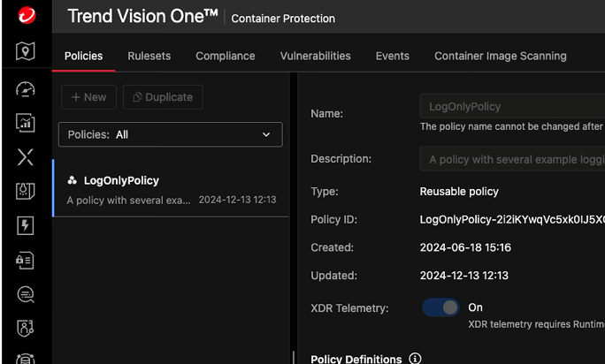Expand the Policies: All filter dropdown
605x364 pixels.
170,134
